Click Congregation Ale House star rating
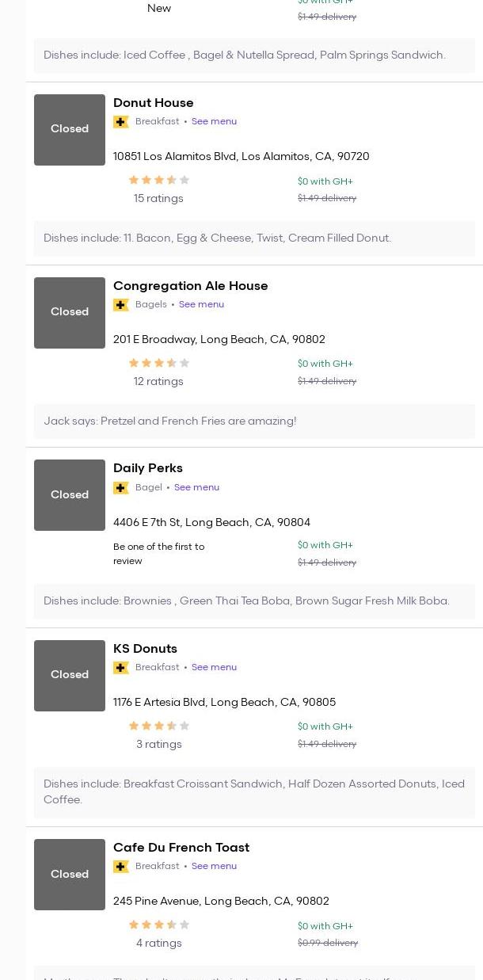The height and width of the screenshot is (980, 483). pyautogui.click(x=158, y=364)
